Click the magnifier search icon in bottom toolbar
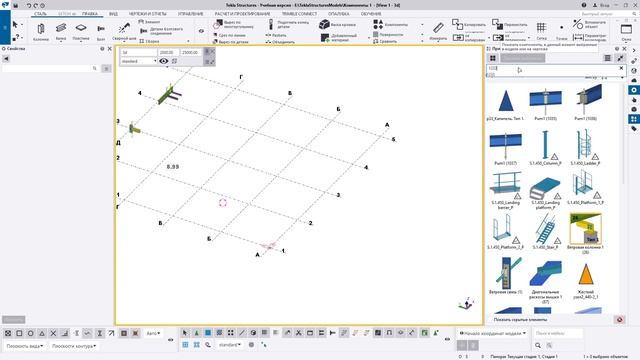 [538, 345]
